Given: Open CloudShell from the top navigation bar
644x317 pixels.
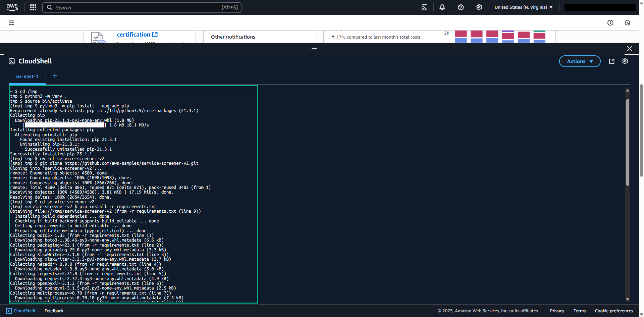Looking at the screenshot, I should [x=424, y=7].
